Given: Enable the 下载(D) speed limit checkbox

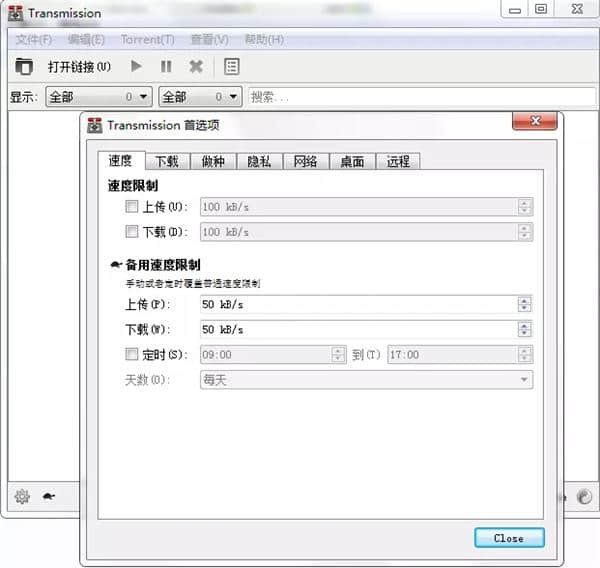Looking at the screenshot, I should point(131,231).
